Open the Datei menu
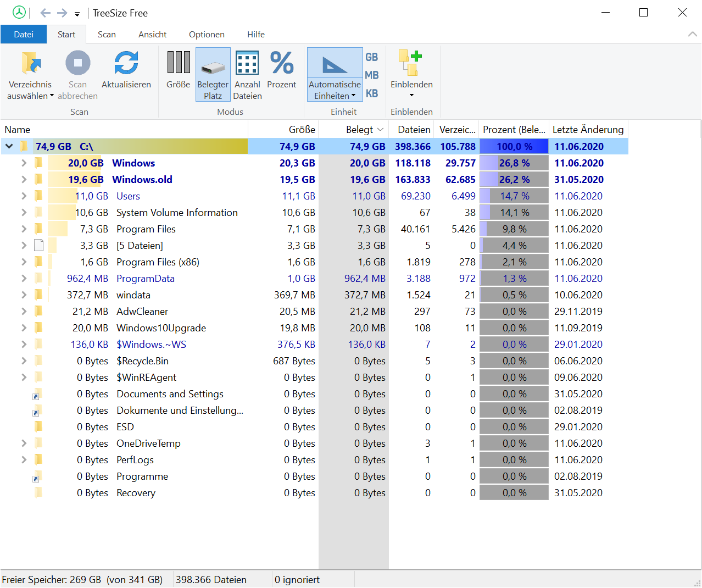 point(24,34)
